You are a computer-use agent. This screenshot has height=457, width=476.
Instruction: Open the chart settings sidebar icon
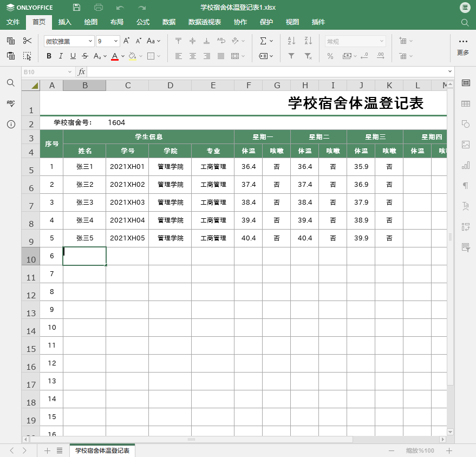(x=465, y=165)
